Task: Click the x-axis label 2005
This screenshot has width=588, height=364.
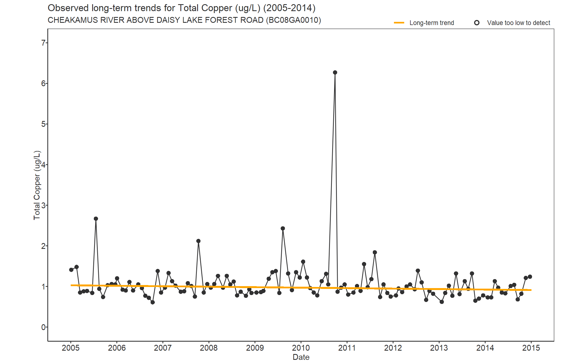Action: pos(71,348)
